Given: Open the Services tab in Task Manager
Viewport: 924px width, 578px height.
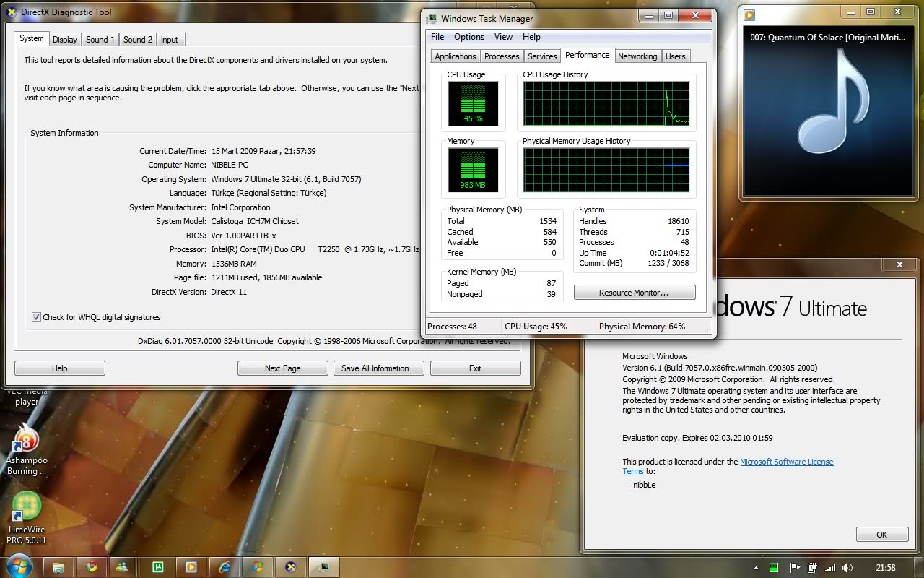Looking at the screenshot, I should [542, 56].
